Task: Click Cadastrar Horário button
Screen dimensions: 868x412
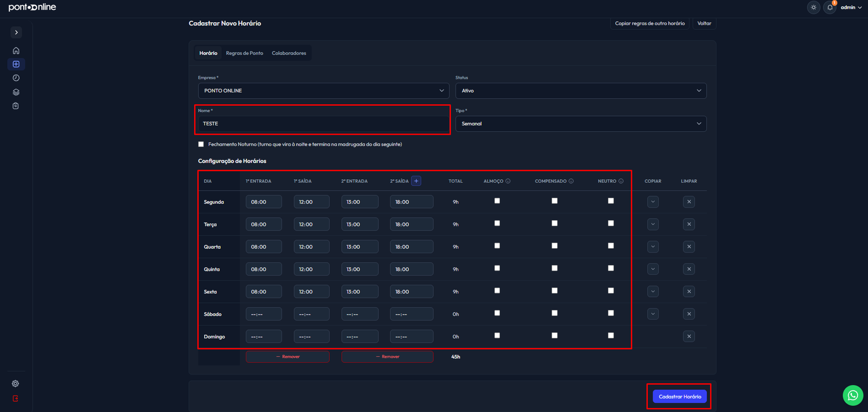Action: click(680, 397)
